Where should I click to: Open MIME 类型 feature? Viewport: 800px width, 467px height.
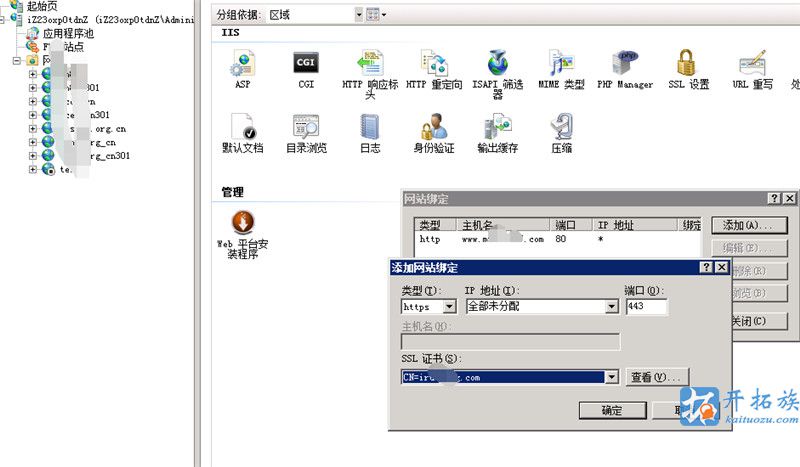[x=561, y=69]
